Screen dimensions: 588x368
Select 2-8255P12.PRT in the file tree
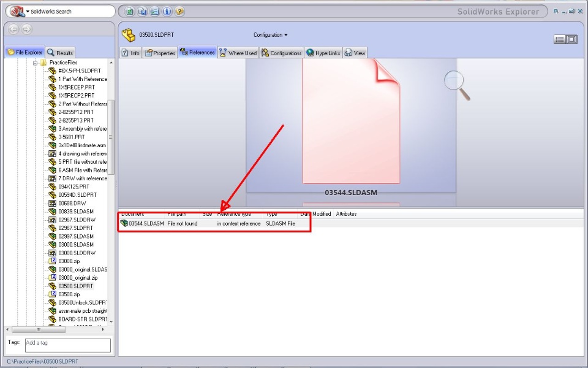[76, 112]
